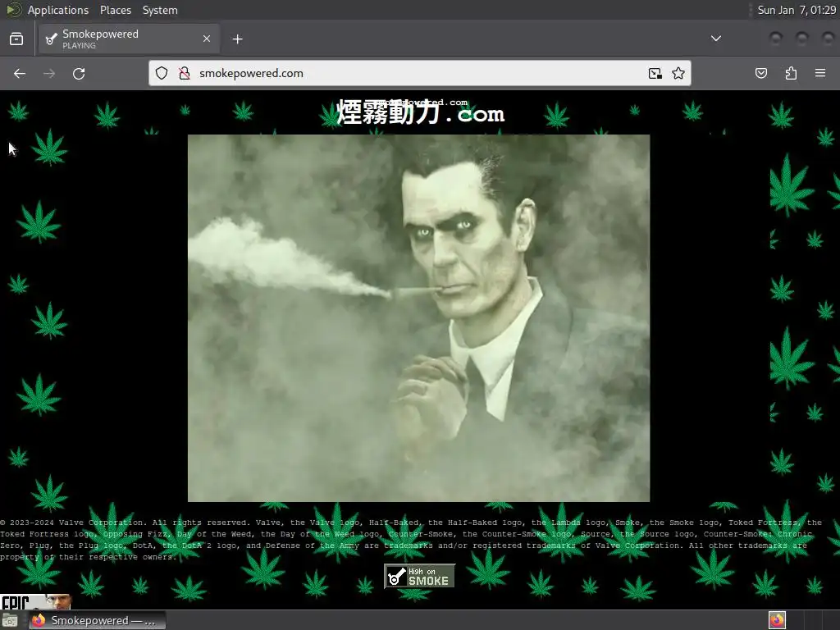This screenshot has width=840, height=630.
Task: Open the System menu
Action: coord(160,10)
